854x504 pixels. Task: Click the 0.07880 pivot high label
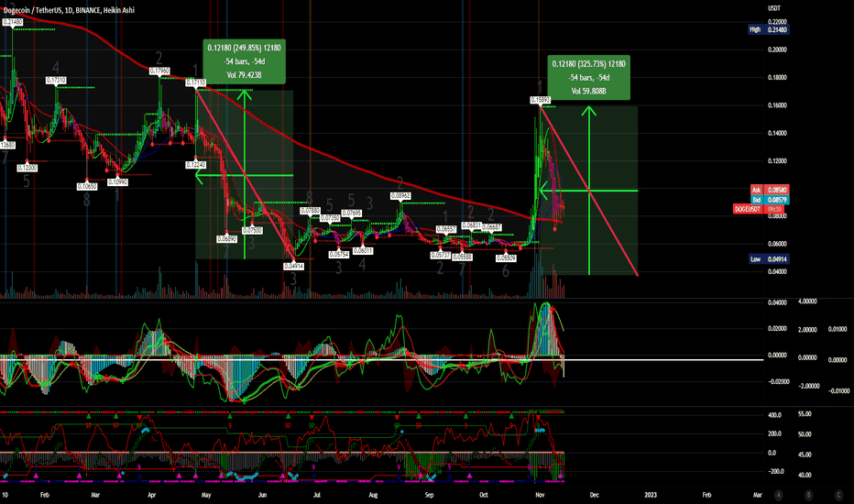point(310,211)
